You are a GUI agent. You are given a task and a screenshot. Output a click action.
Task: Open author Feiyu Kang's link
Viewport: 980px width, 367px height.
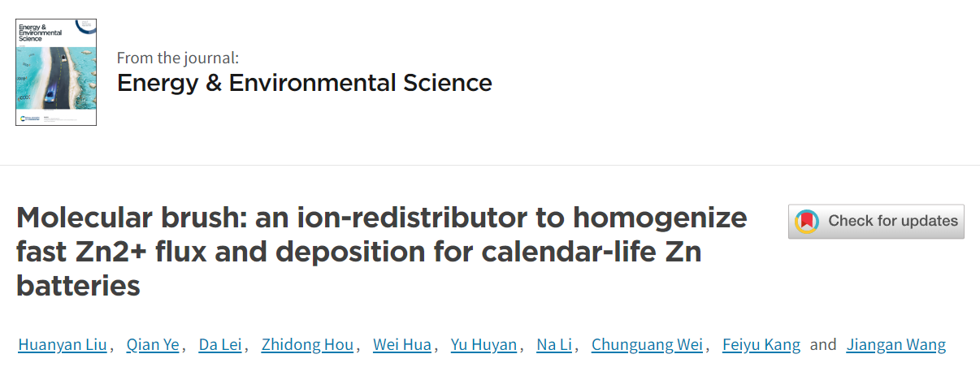coord(761,345)
